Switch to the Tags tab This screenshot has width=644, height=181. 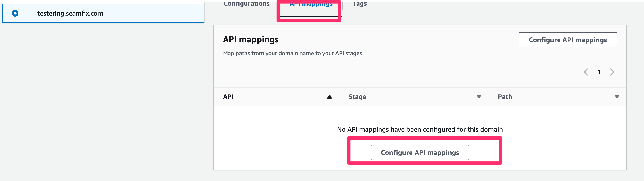[x=360, y=4]
